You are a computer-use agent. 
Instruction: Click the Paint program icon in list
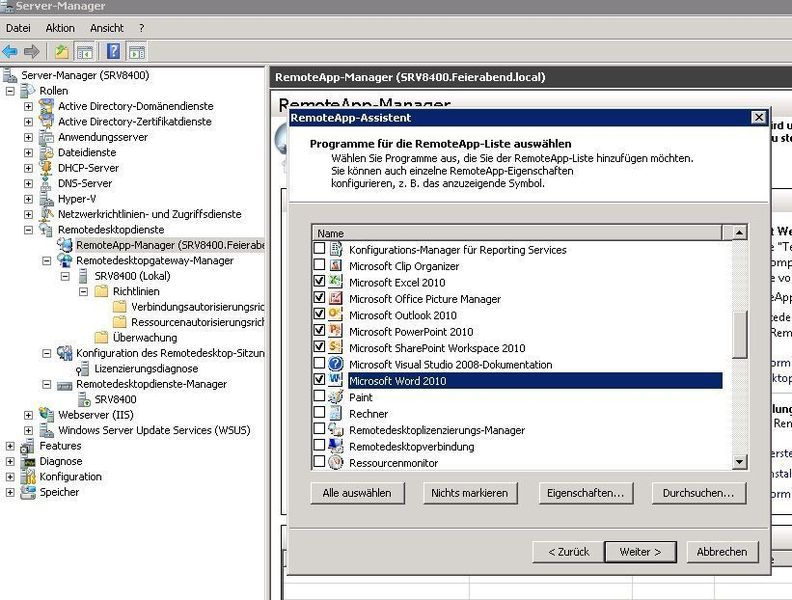tap(335, 397)
